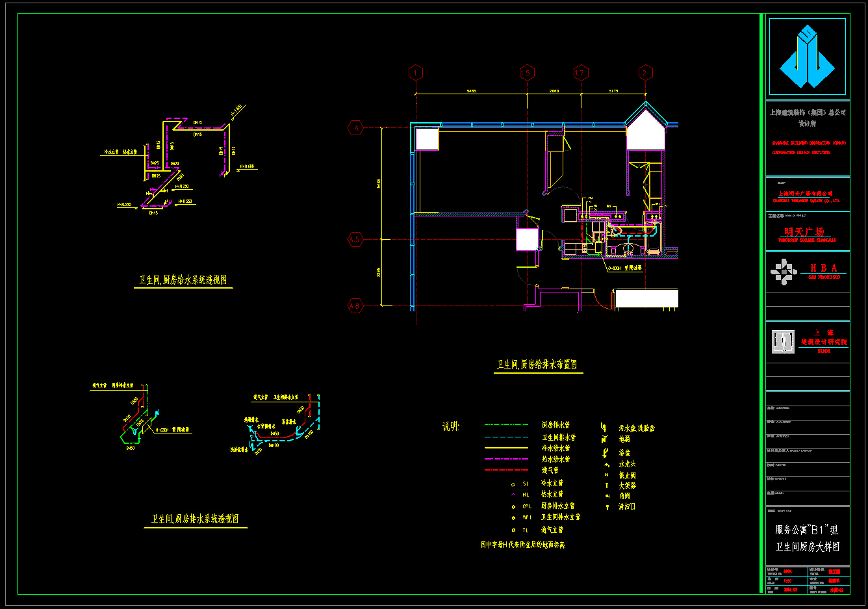Click the blue building logo in the title block

click(x=808, y=57)
